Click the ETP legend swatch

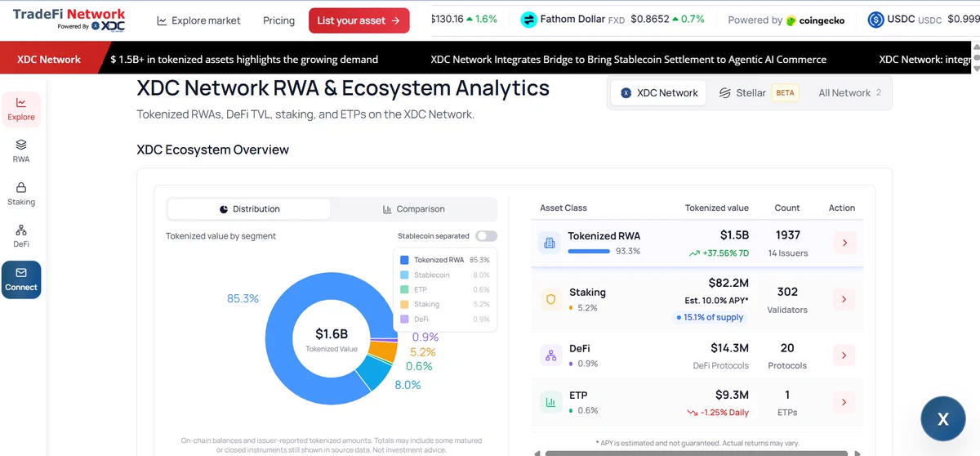(404, 289)
